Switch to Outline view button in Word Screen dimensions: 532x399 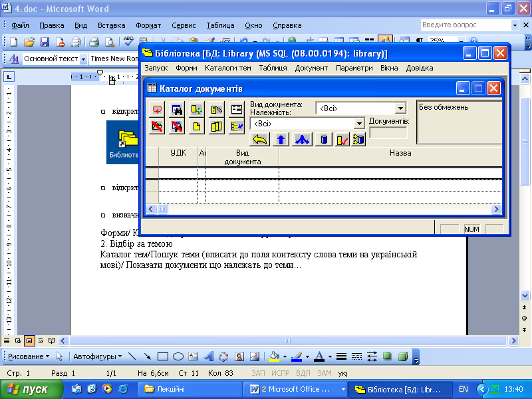pos(41,340)
